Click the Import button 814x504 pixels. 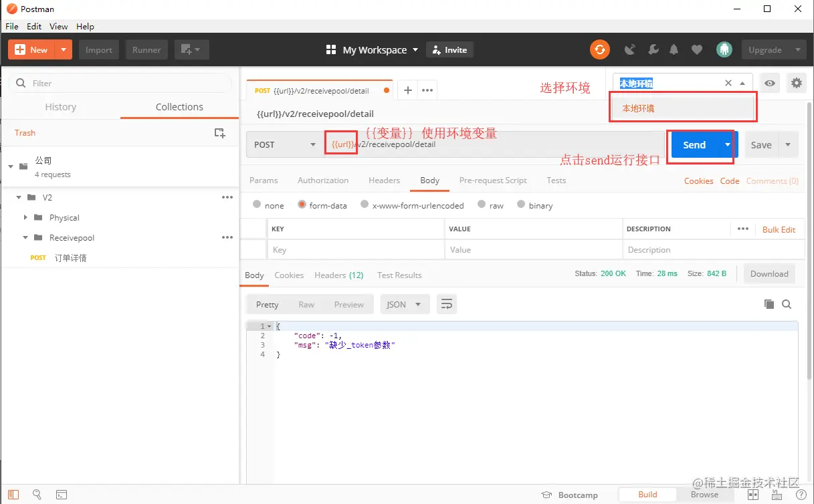[99, 49]
